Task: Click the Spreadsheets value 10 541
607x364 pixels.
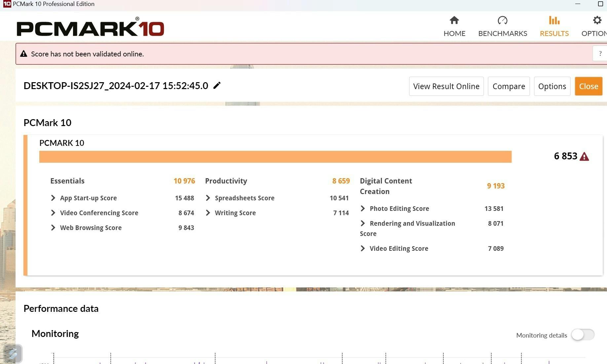Action: [339, 198]
